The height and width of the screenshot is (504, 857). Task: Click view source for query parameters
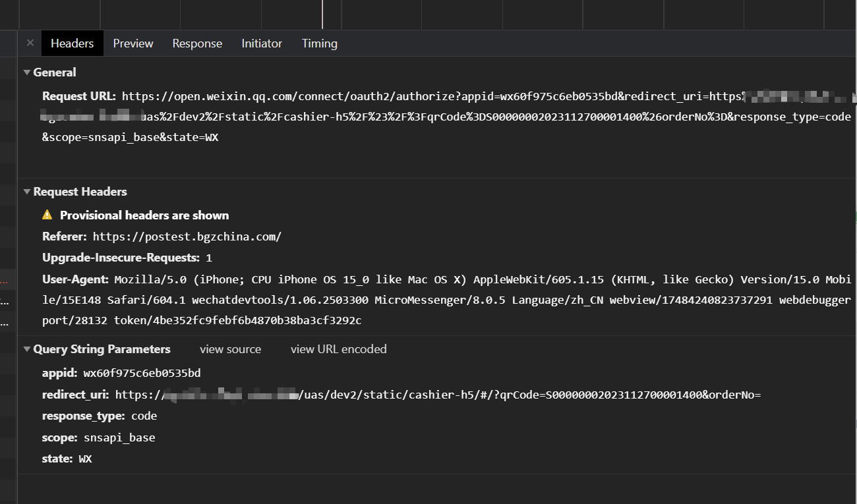[x=230, y=349]
